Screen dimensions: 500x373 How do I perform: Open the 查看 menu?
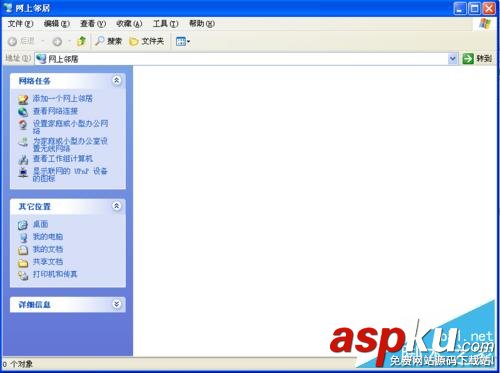(x=93, y=24)
